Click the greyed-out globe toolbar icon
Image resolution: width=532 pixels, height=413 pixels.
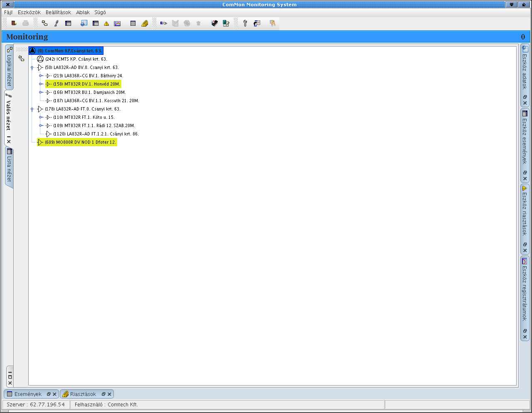coord(187,23)
